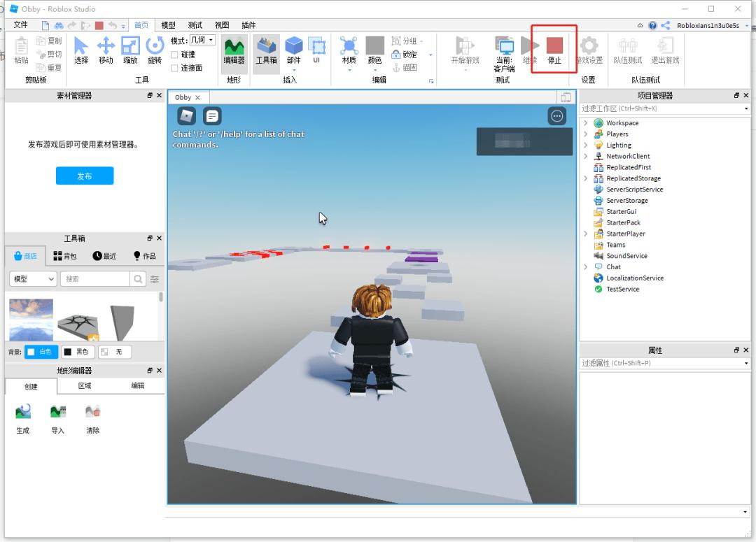The image size is (756, 542).
Task: Expand the Workspace tree node
Action: 586,123
